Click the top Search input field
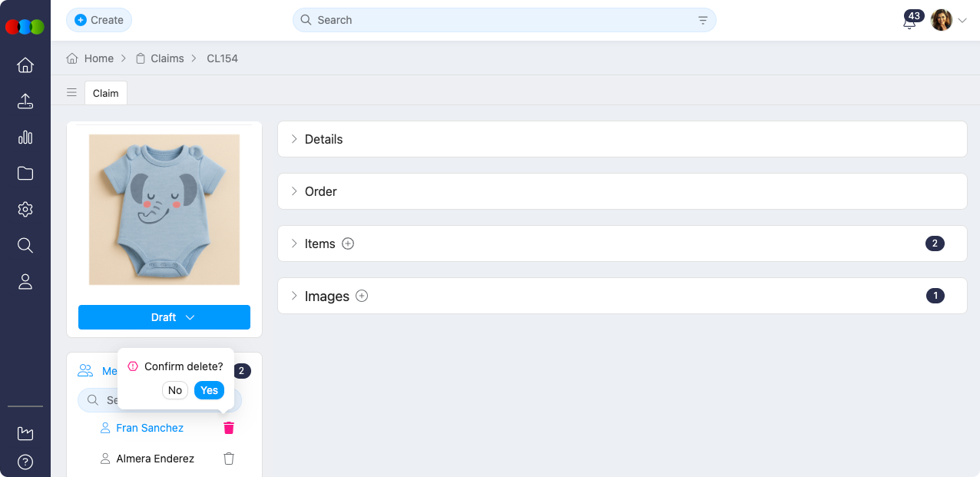This screenshot has width=980, height=477. 499,21
